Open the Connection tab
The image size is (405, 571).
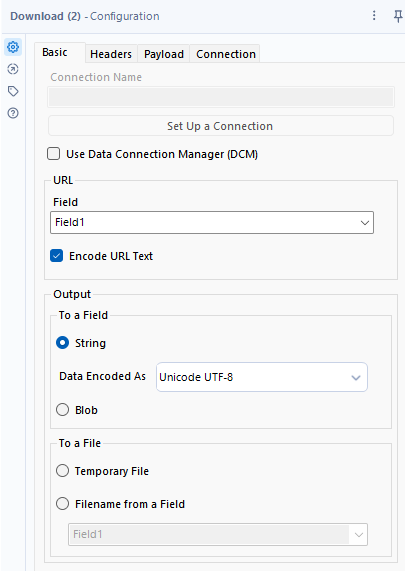coord(226,54)
